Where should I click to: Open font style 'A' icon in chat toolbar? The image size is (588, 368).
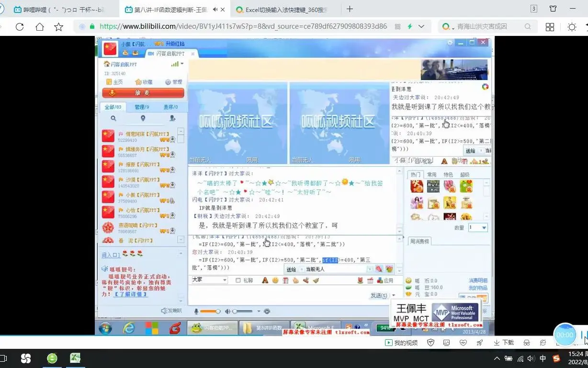pyautogui.click(x=265, y=280)
